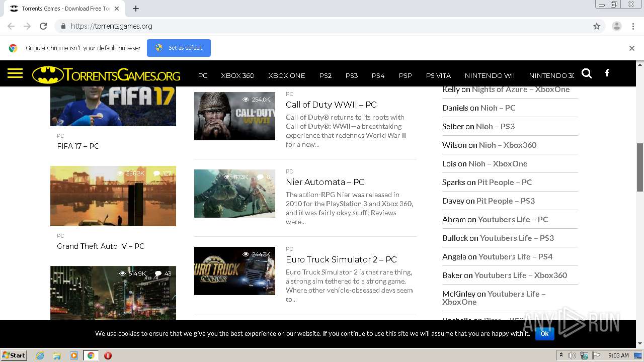The width and height of the screenshot is (644, 362).
Task: Close the Torrents Games tab
Action: tap(117, 9)
